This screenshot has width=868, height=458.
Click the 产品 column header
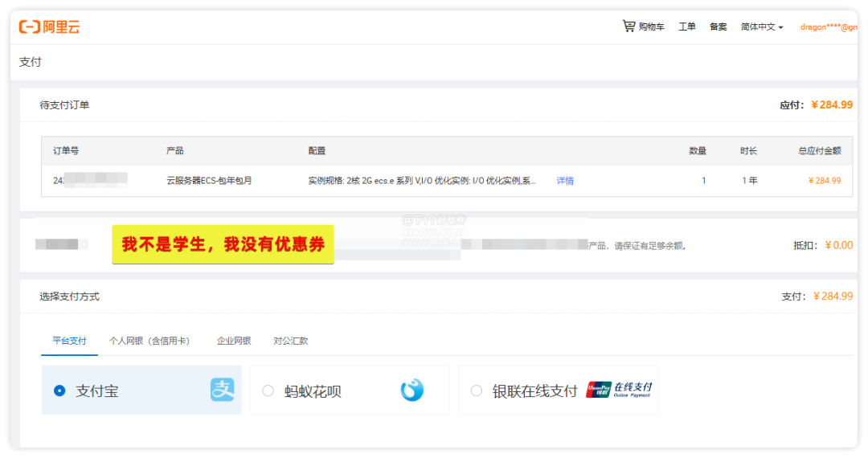coord(175,150)
